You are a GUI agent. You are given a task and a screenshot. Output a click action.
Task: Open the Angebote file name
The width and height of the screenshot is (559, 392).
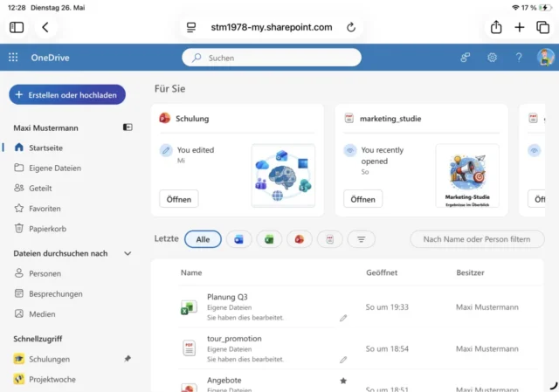click(224, 381)
